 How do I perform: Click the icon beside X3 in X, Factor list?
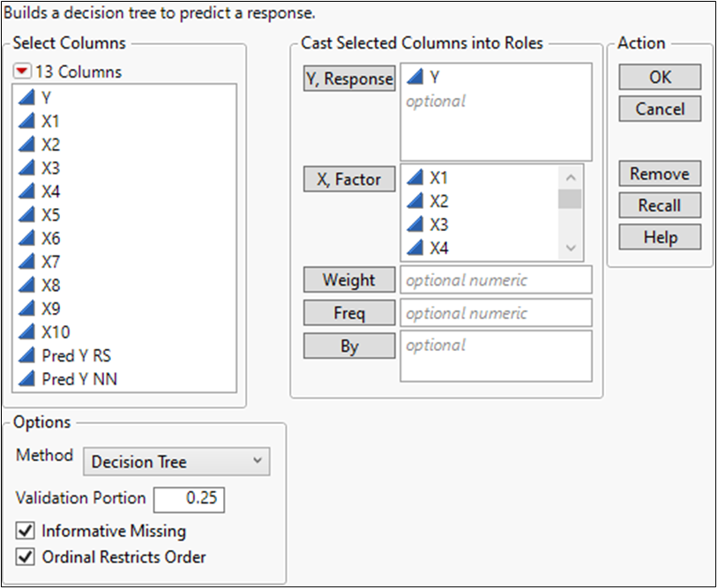coord(415,225)
